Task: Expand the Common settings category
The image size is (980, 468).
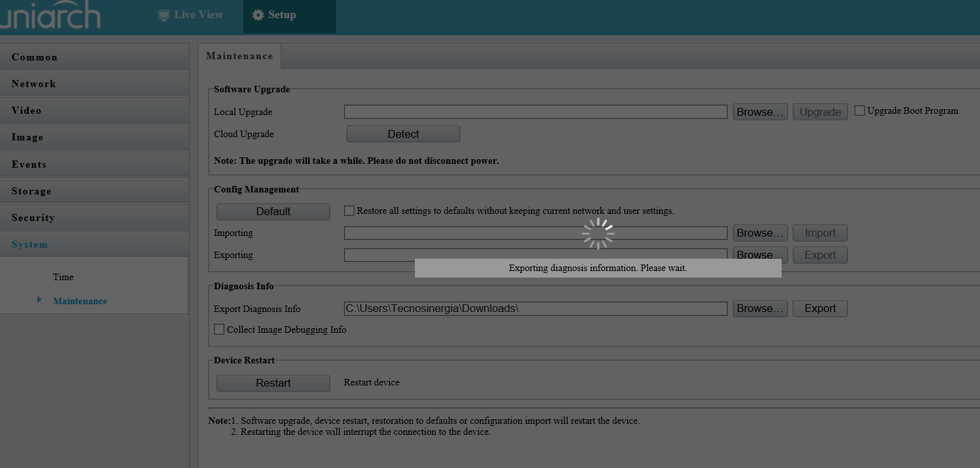Action: point(34,57)
